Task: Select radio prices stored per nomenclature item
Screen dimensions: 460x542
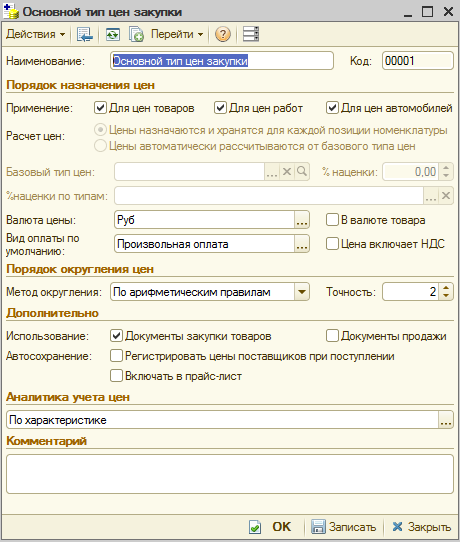Action: pos(100,130)
